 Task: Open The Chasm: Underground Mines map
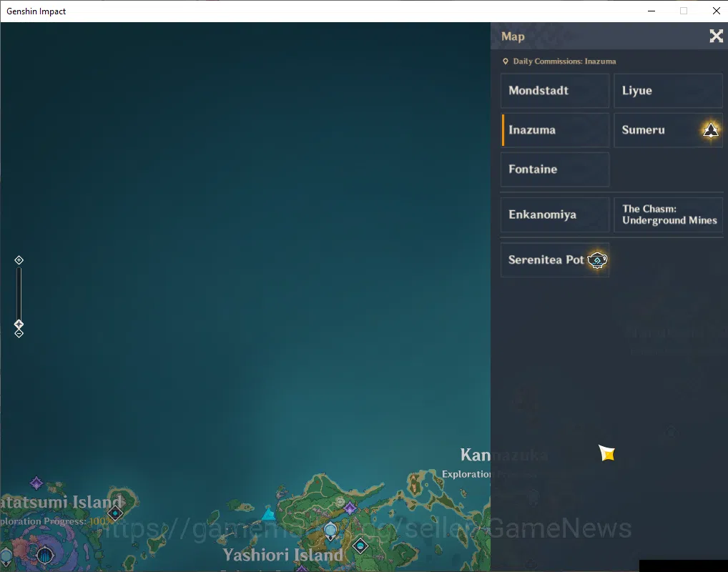click(668, 215)
